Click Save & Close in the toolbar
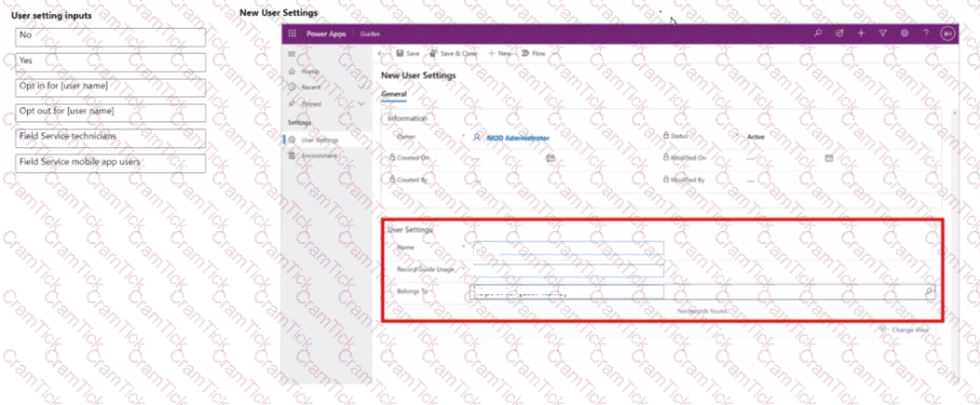This screenshot has height=405, width=980. (x=453, y=54)
